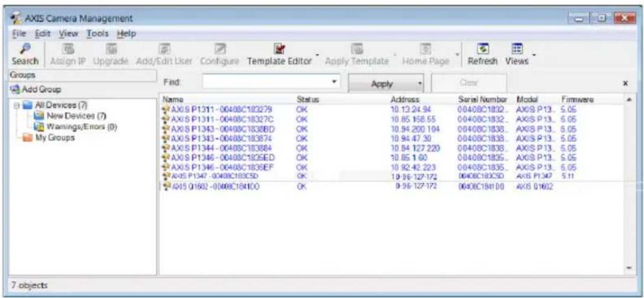Open the Help menu

(126, 33)
